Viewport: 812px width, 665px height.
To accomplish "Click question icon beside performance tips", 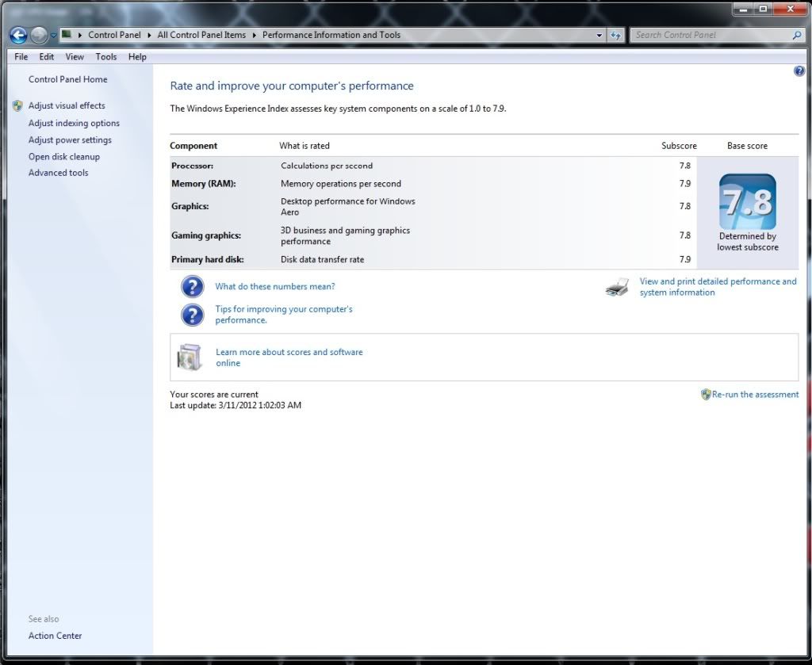I will [193, 315].
